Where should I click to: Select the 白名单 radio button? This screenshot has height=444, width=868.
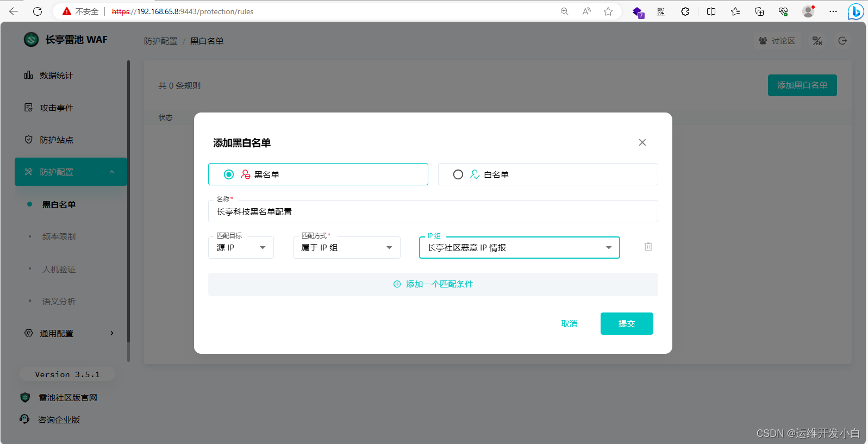point(458,174)
